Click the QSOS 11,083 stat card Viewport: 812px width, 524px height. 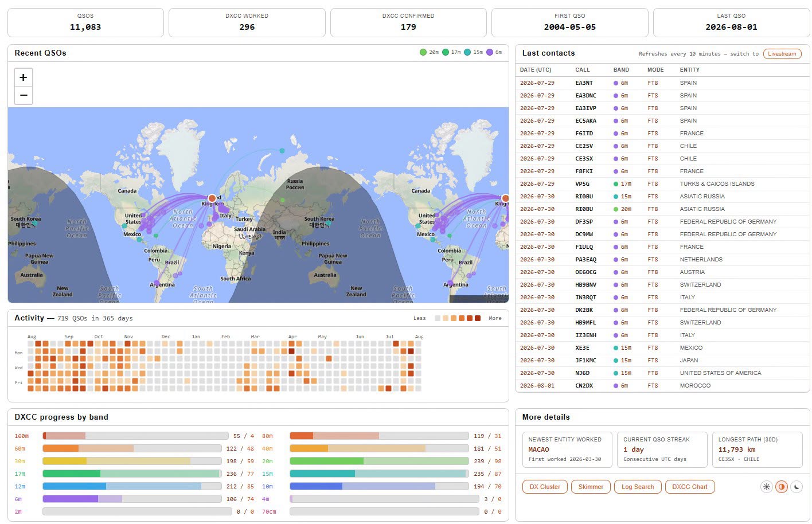(x=85, y=22)
